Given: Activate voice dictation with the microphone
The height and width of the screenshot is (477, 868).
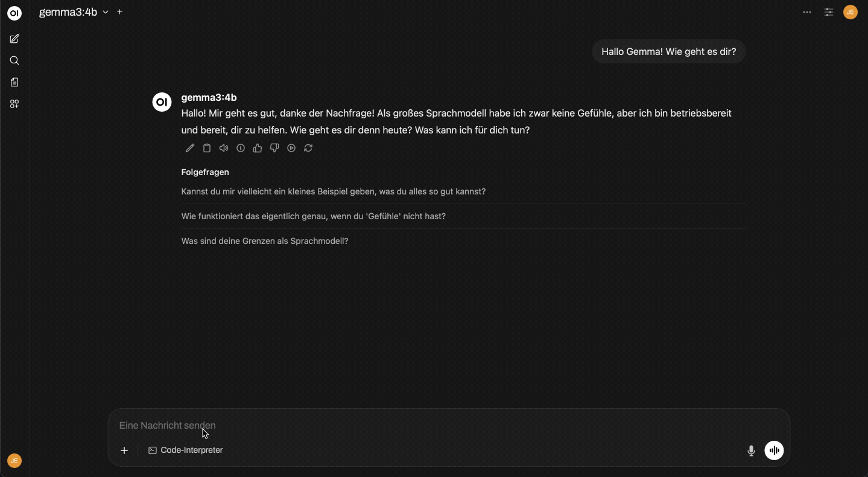Looking at the screenshot, I should coord(751,450).
